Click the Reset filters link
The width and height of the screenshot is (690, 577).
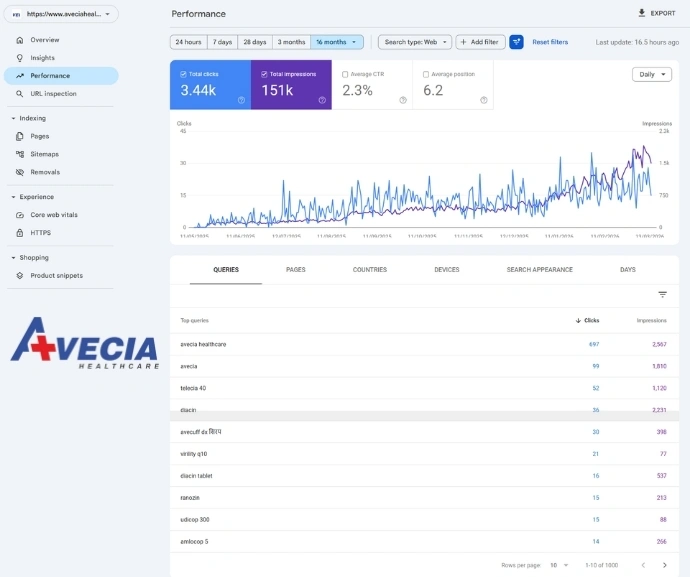[550, 42]
